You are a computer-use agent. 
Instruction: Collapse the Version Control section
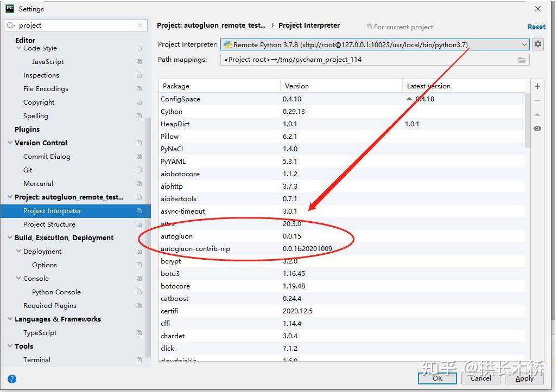(x=10, y=143)
